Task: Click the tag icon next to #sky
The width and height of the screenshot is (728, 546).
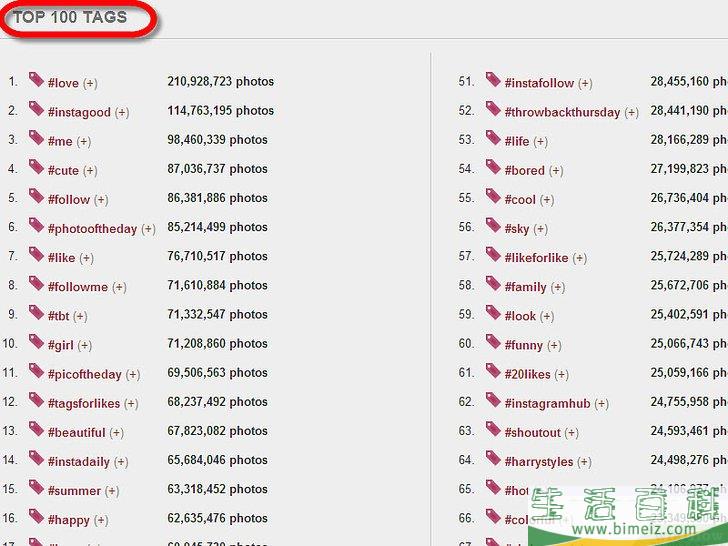Action: tap(493, 225)
